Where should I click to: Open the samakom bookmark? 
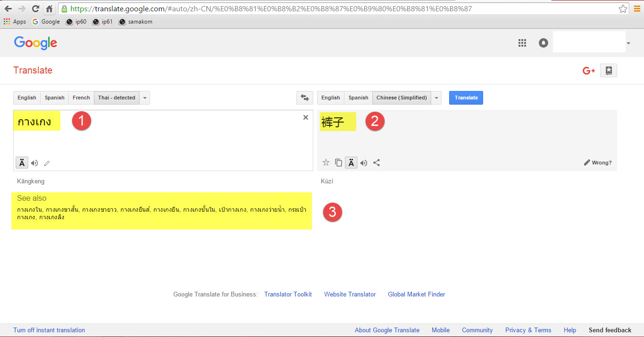click(x=136, y=22)
